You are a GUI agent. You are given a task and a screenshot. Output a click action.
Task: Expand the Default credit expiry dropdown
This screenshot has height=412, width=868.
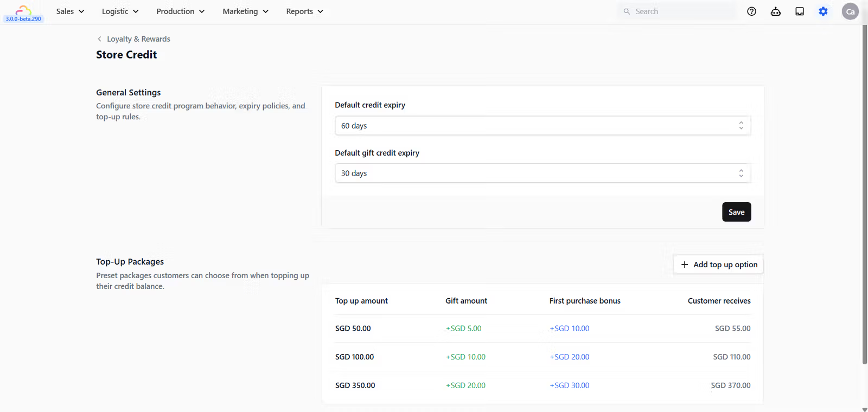pyautogui.click(x=542, y=126)
